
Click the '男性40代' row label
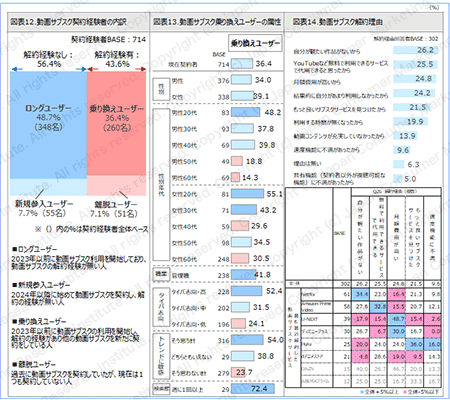(x=184, y=145)
